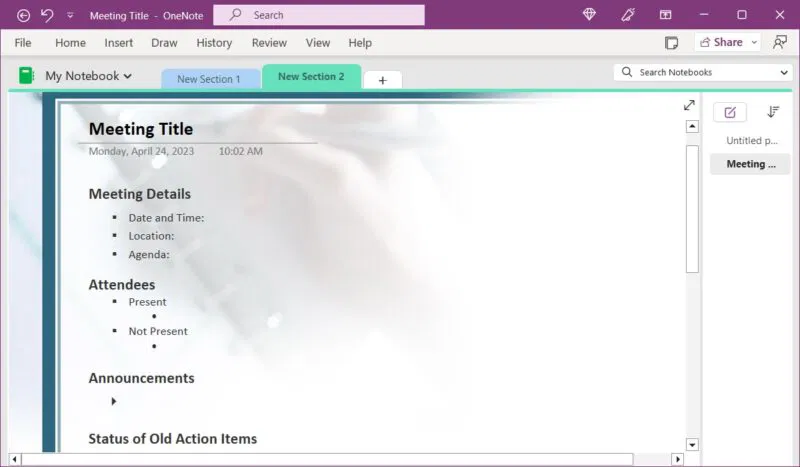
Task: Click the Back arrow in title bar
Action: (x=23, y=16)
